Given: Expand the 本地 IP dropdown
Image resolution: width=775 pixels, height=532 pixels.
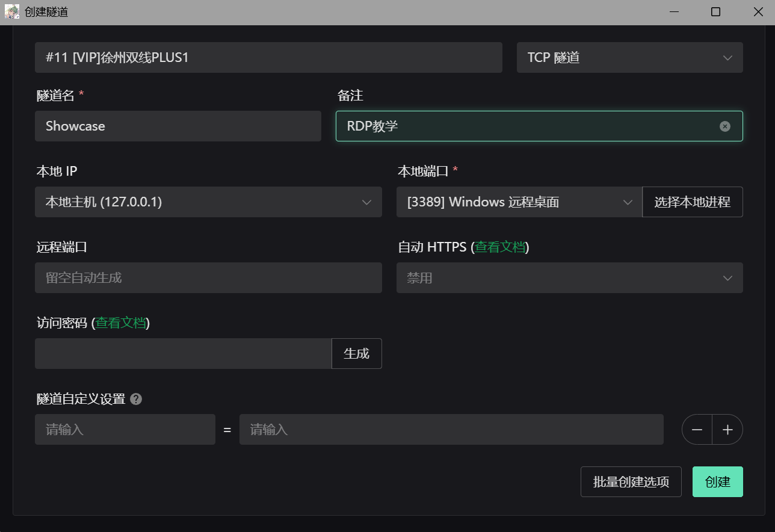Looking at the screenshot, I should (x=208, y=202).
